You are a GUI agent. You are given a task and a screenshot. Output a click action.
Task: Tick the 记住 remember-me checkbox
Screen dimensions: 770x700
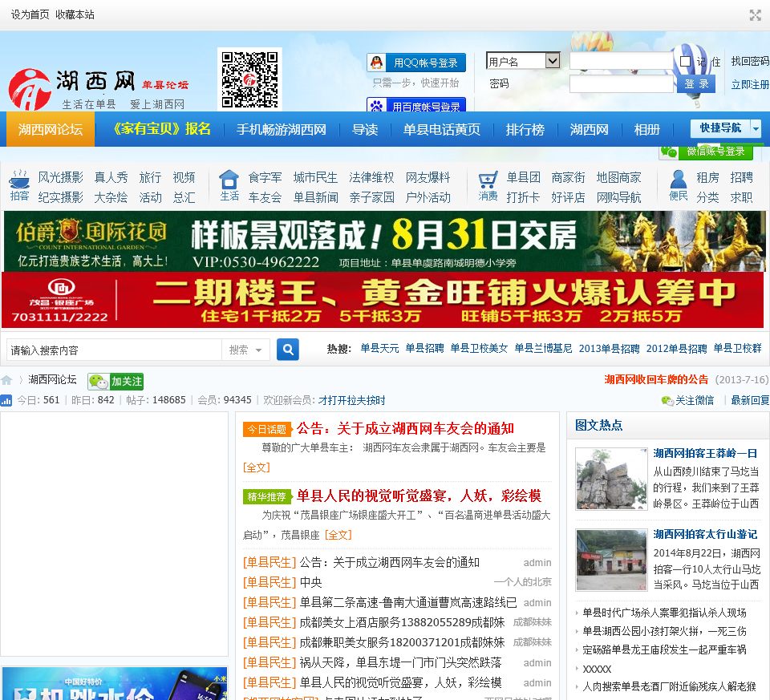tap(685, 62)
